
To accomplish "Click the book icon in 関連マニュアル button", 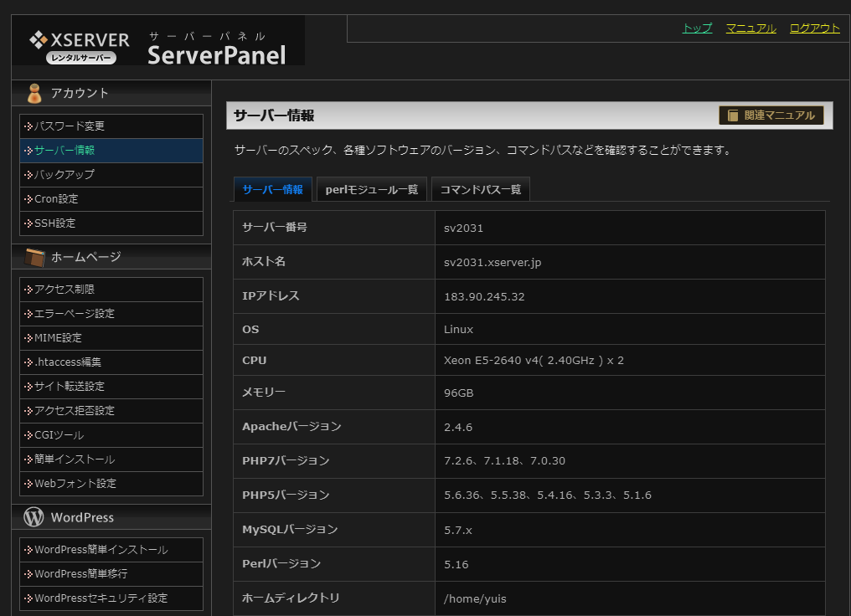I will pyautogui.click(x=733, y=116).
